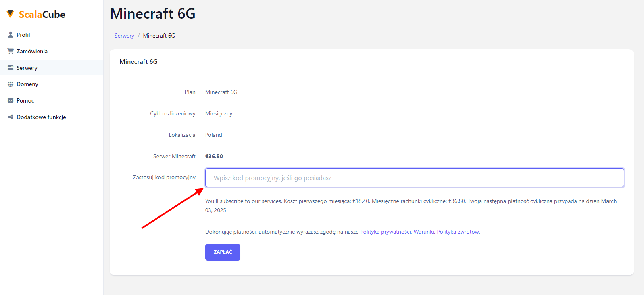Click the ZAPŁAĆ pay button
This screenshot has height=295, width=644.
pyautogui.click(x=223, y=252)
